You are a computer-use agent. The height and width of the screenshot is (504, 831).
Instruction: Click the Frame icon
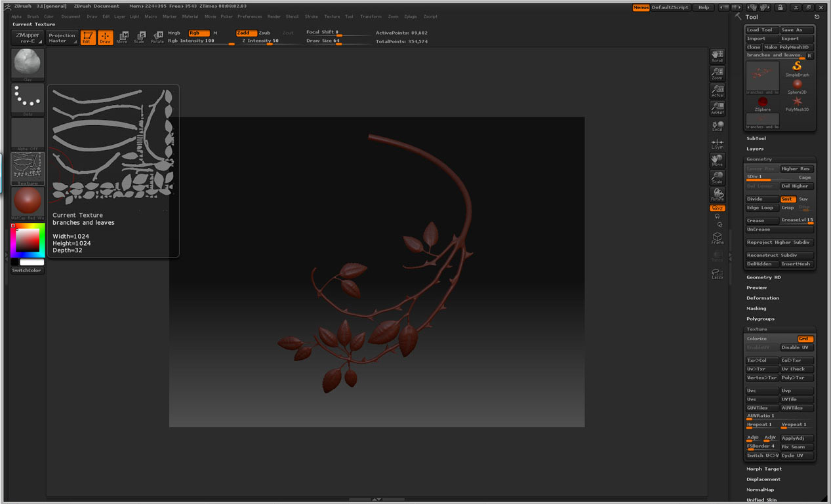(x=718, y=237)
